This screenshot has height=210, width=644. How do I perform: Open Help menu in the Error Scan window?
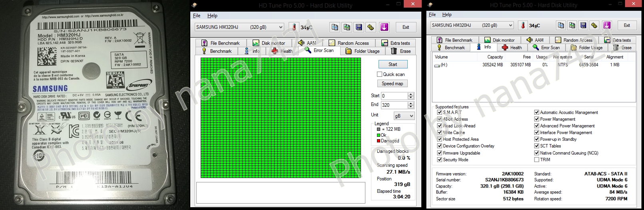pos(212,16)
